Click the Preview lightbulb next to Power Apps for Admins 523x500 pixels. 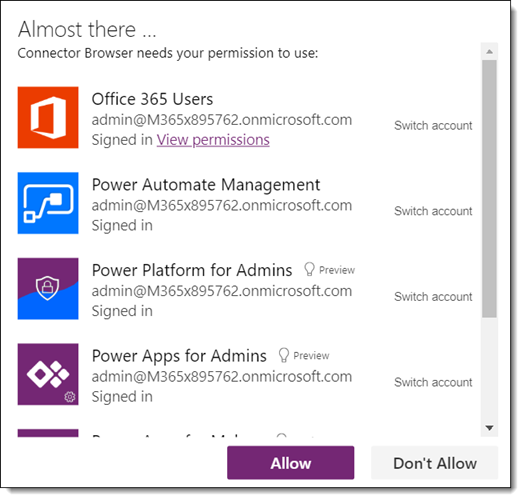point(284,355)
